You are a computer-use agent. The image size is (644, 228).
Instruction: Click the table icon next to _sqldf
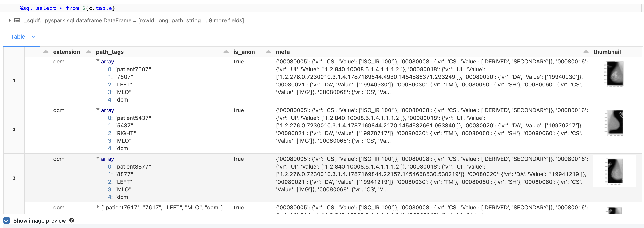click(17, 20)
